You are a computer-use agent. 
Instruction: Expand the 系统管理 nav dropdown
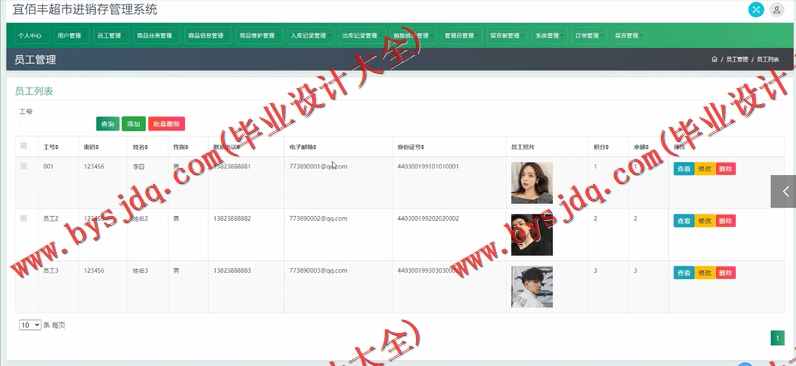pos(549,36)
